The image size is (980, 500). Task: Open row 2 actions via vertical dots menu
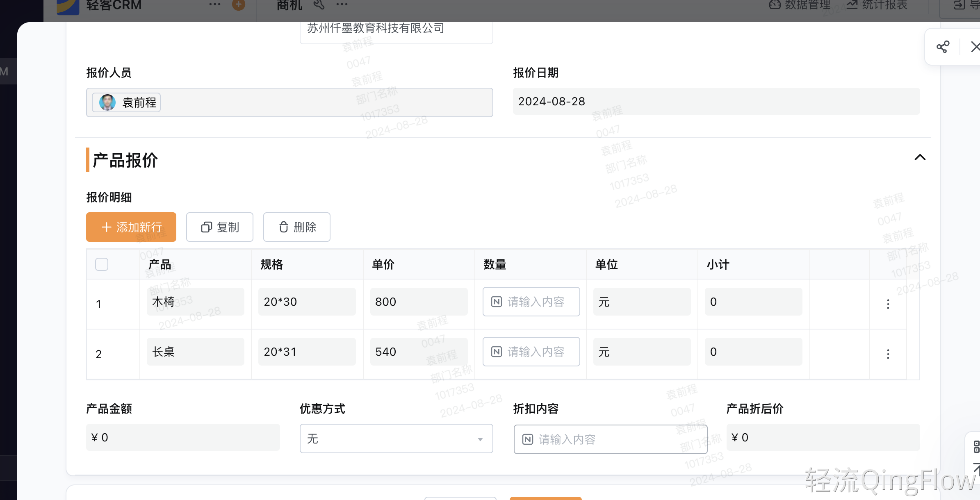click(x=888, y=354)
